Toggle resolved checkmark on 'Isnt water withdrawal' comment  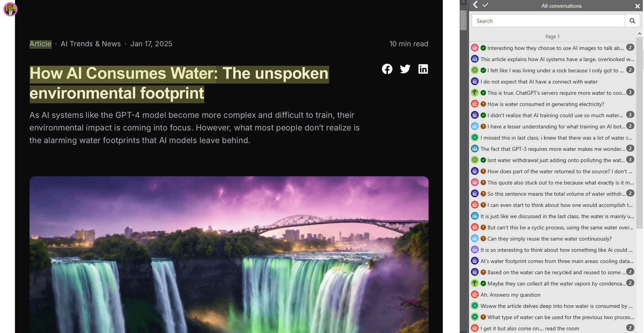[x=483, y=160]
